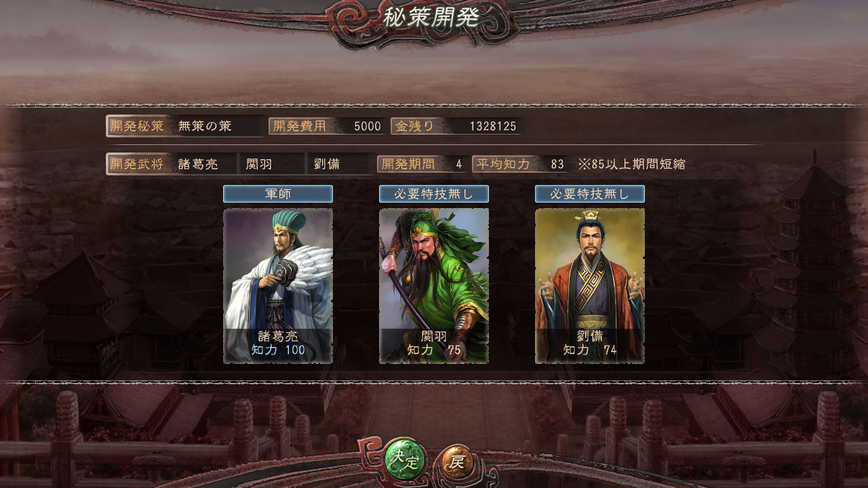Click the 開発期間 duration field
868x488 pixels.
coord(422,164)
